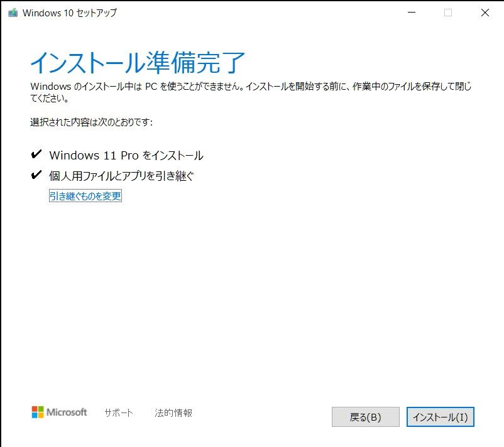504x447 pixels.
Task: Open the 法的情報 link
Action: tap(173, 412)
